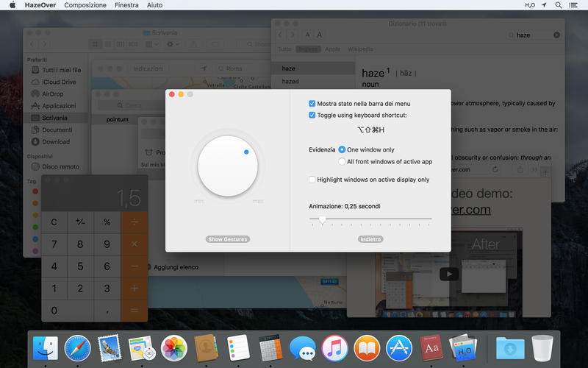Launch Photos app from the Dock
The height and width of the screenshot is (368, 588).
[x=174, y=348]
